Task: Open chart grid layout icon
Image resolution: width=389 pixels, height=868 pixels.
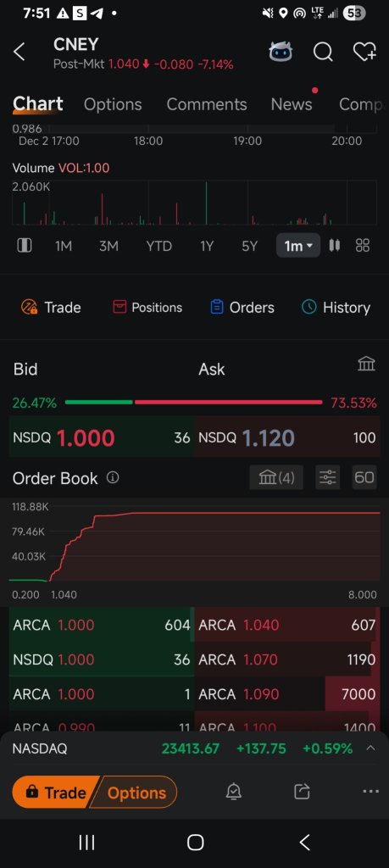Action: point(363,245)
